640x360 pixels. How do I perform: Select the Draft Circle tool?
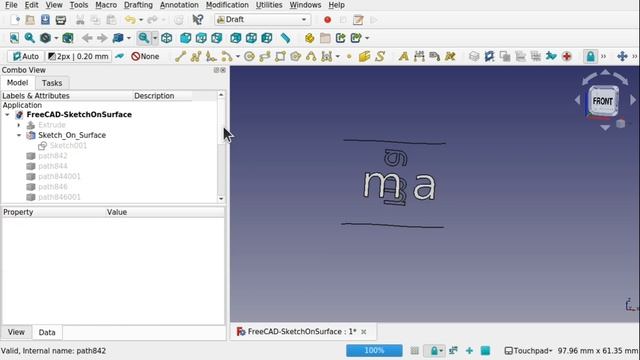tap(249, 56)
